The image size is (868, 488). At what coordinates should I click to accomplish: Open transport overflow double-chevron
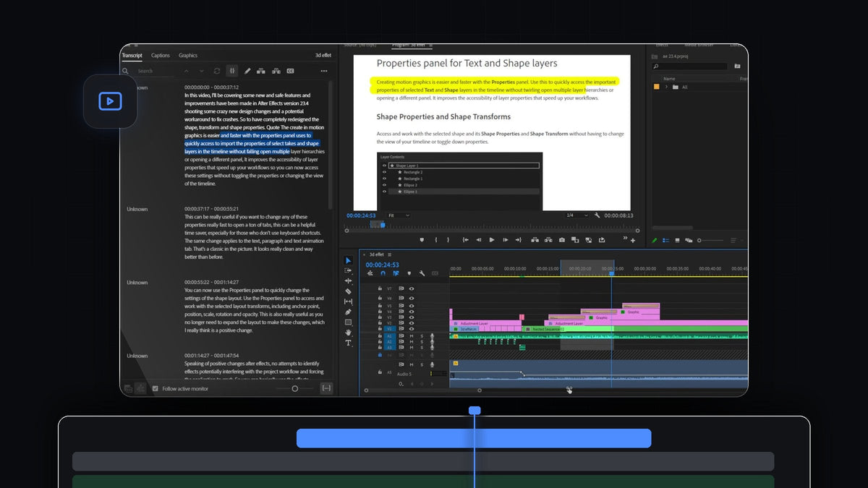[x=625, y=238]
